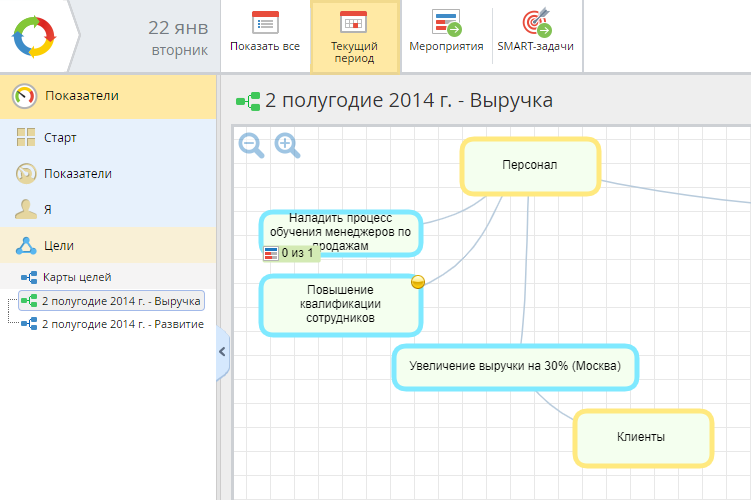Image resolution: width=751 pixels, height=500 pixels.
Task: Collapse the left sidebar panel
Action: click(222, 351)
